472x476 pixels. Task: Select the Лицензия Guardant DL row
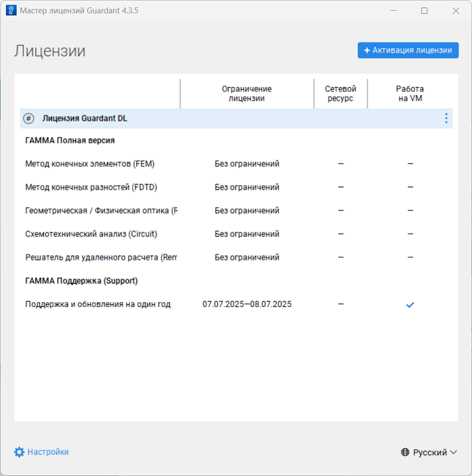85,119
